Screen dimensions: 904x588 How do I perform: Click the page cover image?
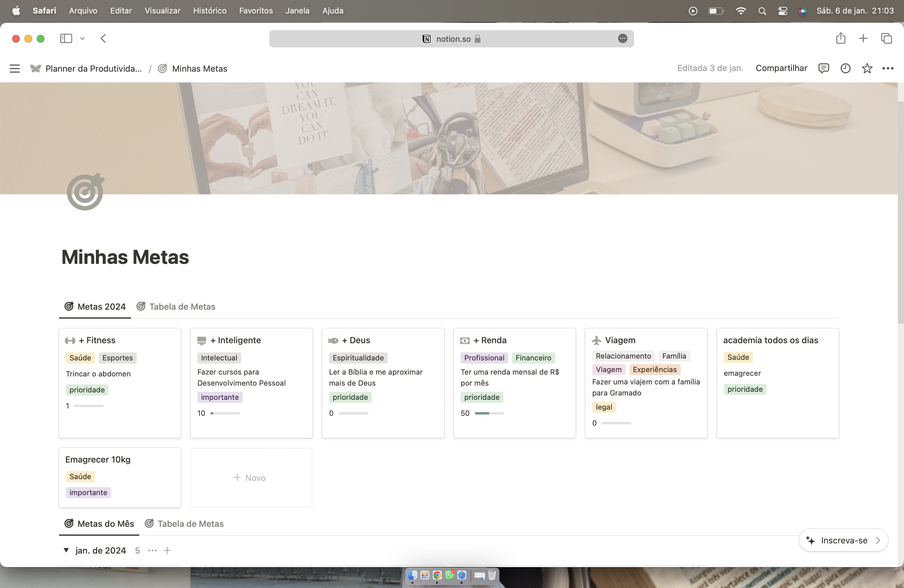449,138
